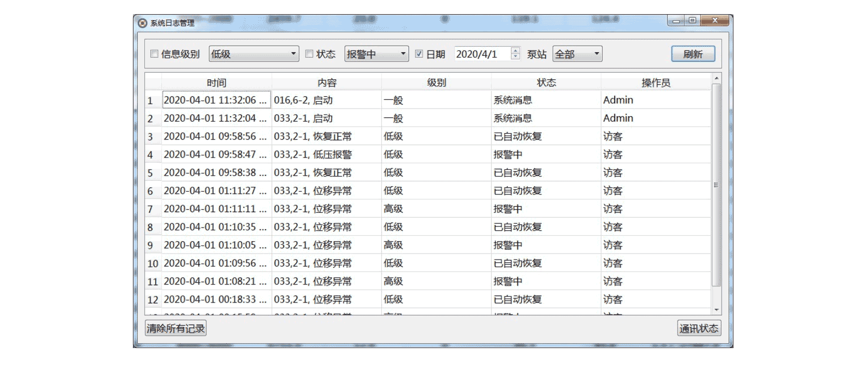Sort by 时间 column header

pos(216,83)
